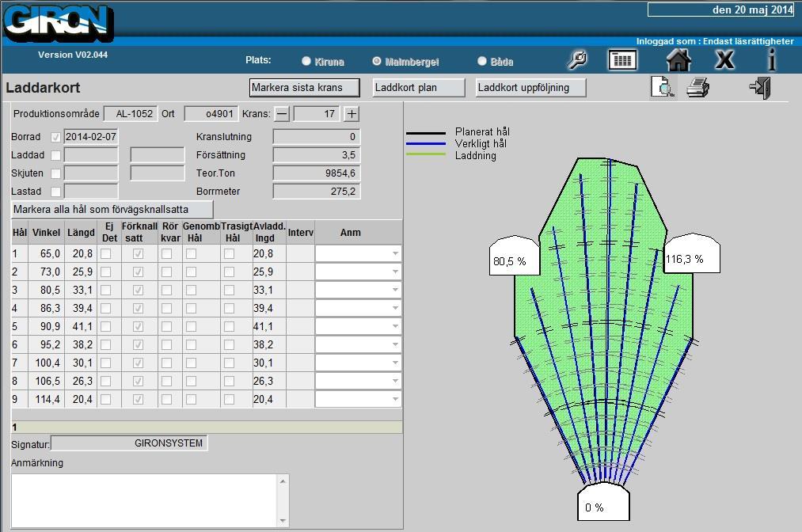The image size is (802, 532).
Task: Click the exit door icon
Action: pyautogui.click(x=760, y=87)
